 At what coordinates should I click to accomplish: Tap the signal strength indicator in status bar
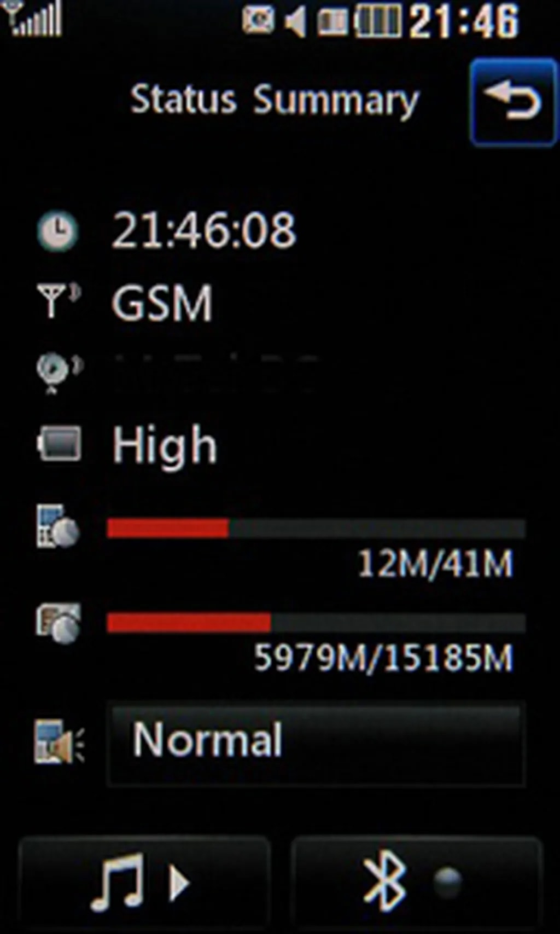tap(32, 19)
